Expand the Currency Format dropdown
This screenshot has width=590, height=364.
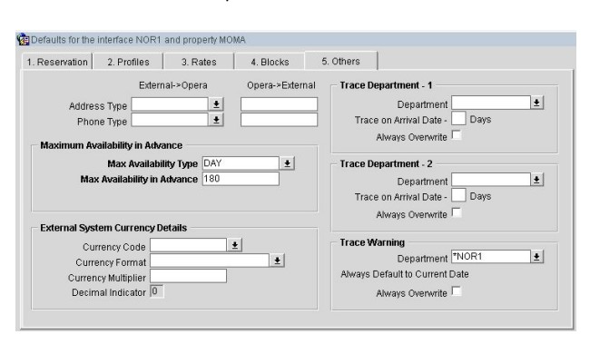coord(278,260)
